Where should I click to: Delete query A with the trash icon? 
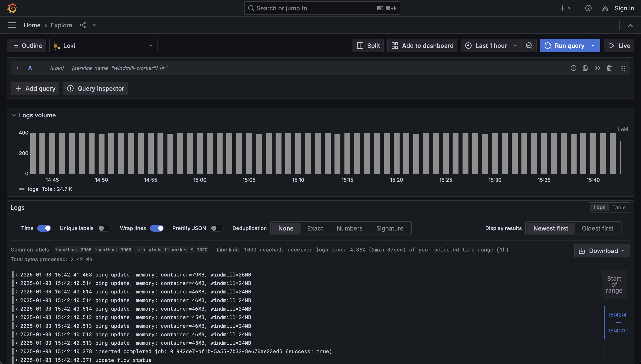pos(609,68)
